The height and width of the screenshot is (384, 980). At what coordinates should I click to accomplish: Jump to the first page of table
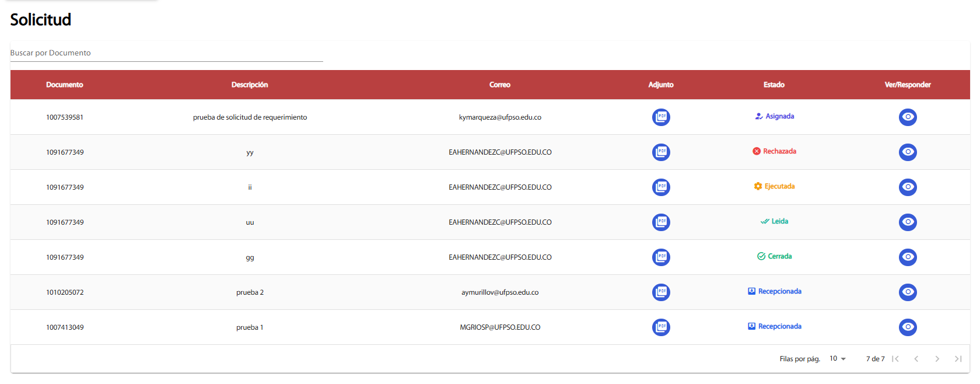click(x=895, y=359)
